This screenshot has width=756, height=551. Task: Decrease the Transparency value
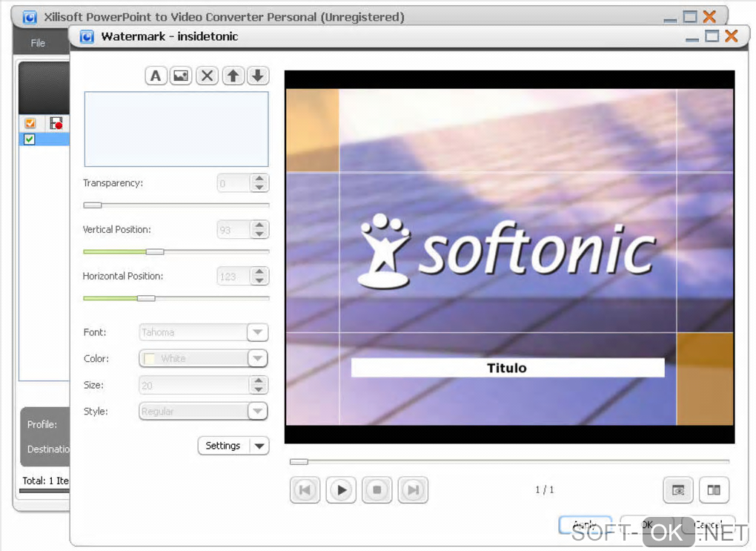pyautogui.click(x=259, y=188)
